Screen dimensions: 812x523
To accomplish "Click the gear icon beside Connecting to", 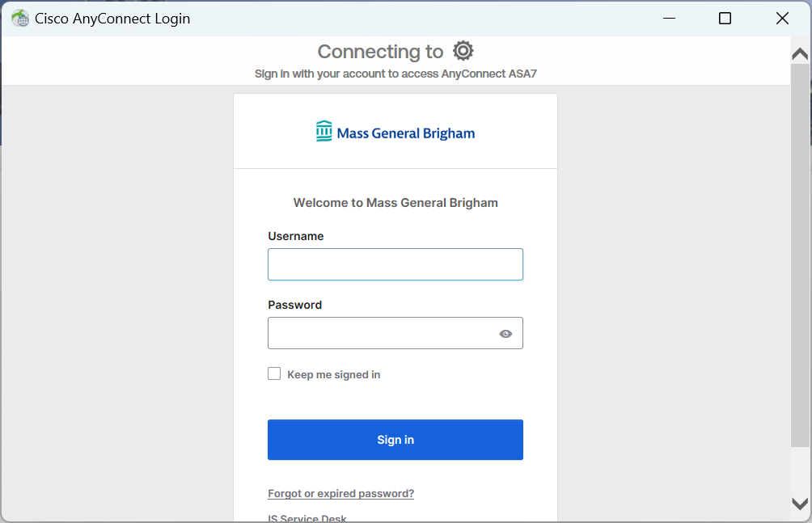I will 463,51.
